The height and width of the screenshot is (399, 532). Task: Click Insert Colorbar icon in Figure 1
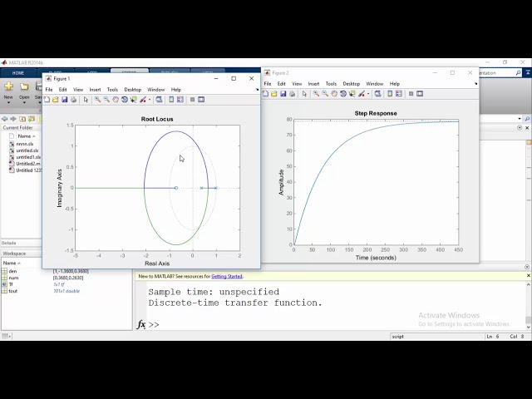pos(171,100)
